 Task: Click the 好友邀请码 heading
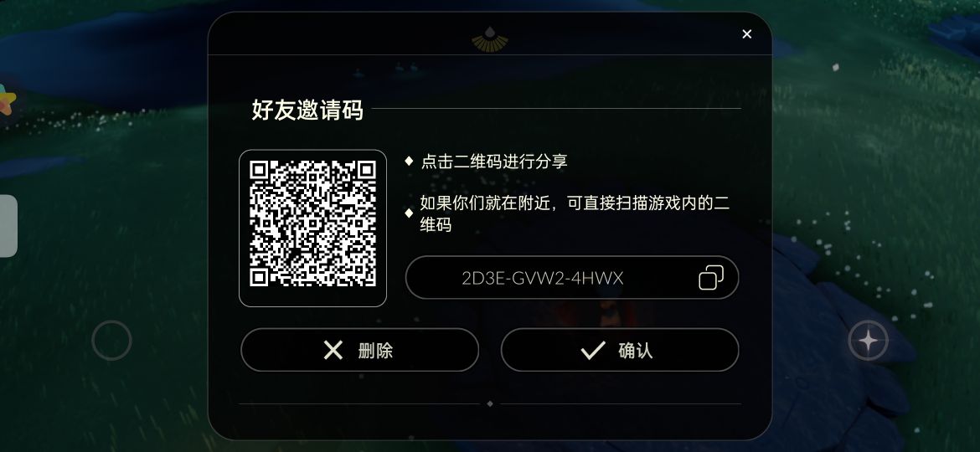pyautogui.click(x=307, y=110)
